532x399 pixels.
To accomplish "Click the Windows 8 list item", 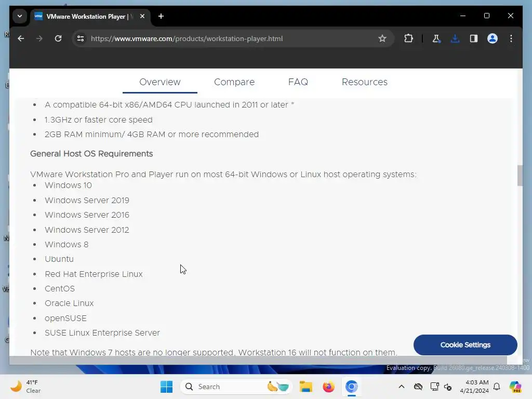I will pyautogui.click(x=66, y=244).
